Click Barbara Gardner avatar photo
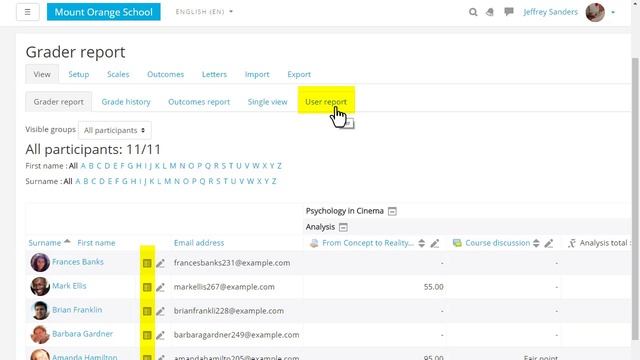Image resolution: width=640 pixels, height=360 pixels. 40,335
